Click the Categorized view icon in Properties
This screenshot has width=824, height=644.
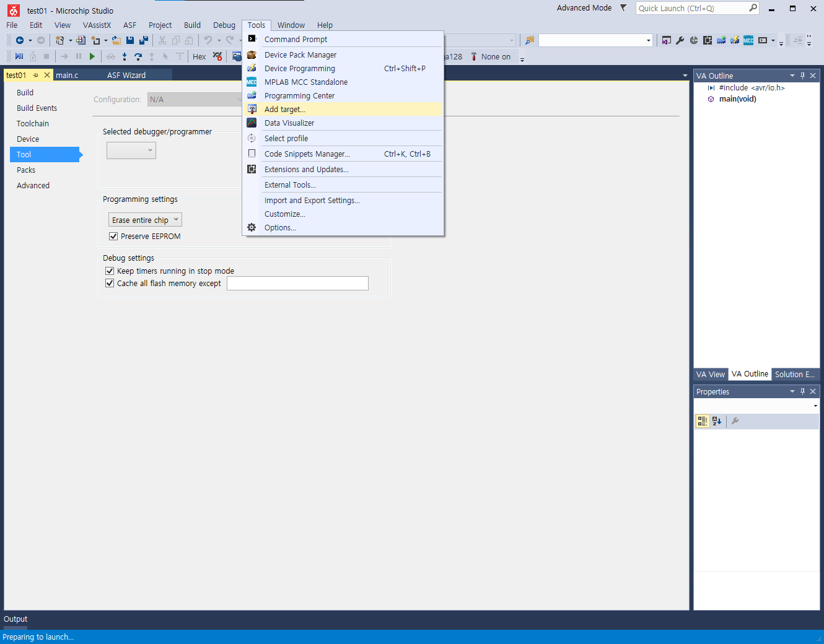[703, 421]
